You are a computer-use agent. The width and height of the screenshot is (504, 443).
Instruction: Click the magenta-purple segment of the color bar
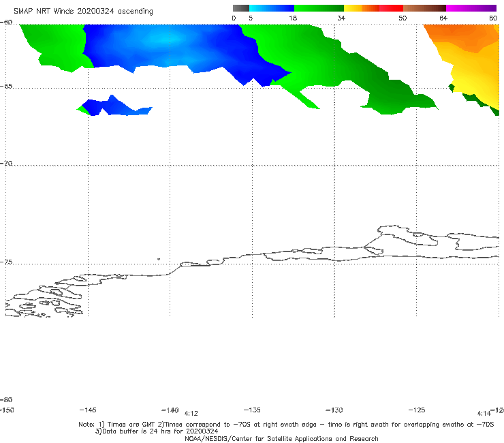click(x=471, y=8)
